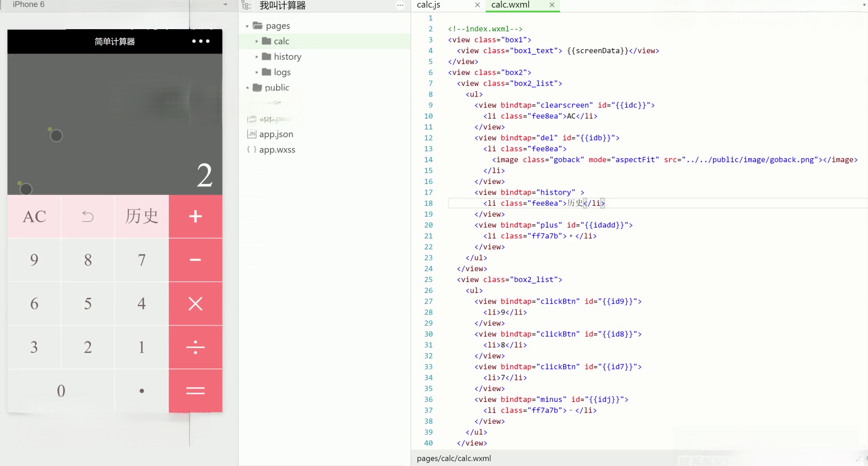
Task: Click the {{screenData}} text on line 4
Action: tap(598, 51)
